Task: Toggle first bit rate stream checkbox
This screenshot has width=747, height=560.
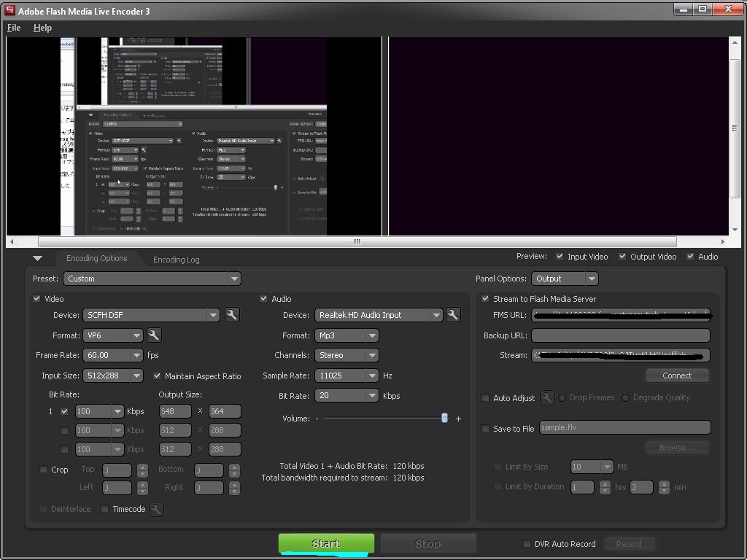Action: [x=64, y=411]
